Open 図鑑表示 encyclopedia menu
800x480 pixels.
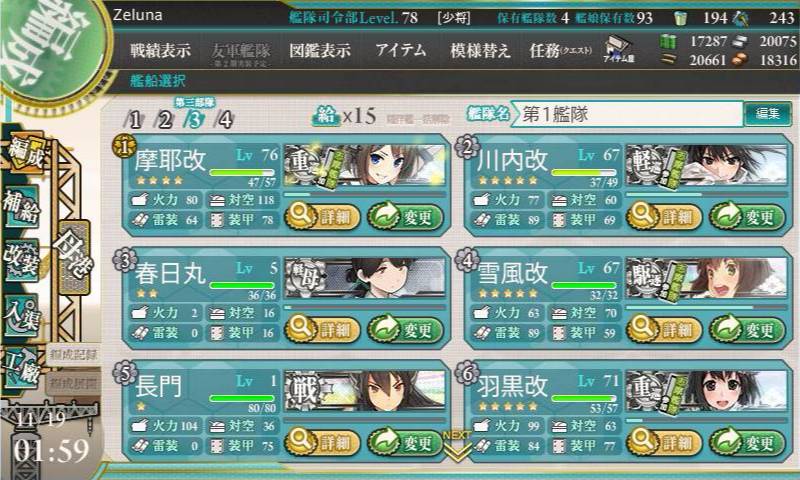pos(320,50)
